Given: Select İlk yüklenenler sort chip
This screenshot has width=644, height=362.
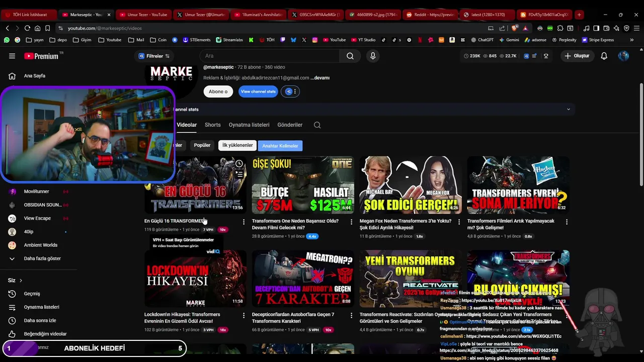Looking at the screenshot, I should coord(237,145).
